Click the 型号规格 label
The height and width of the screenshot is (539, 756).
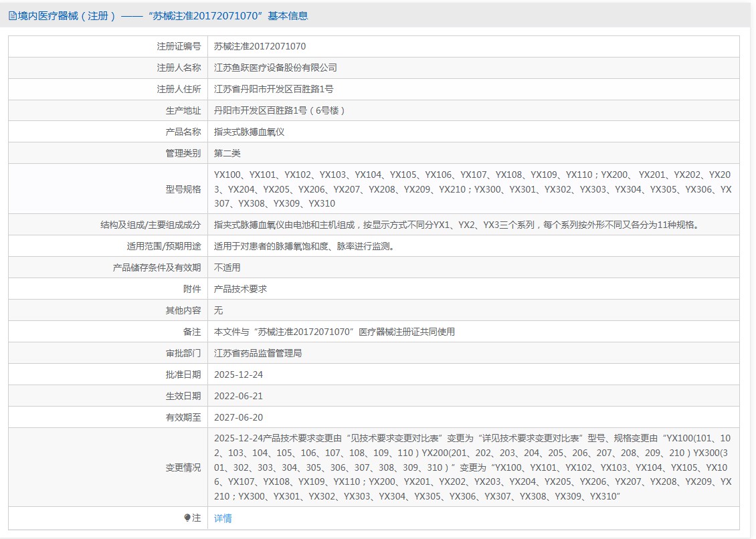pyautogui.click(x=183, y=189)
